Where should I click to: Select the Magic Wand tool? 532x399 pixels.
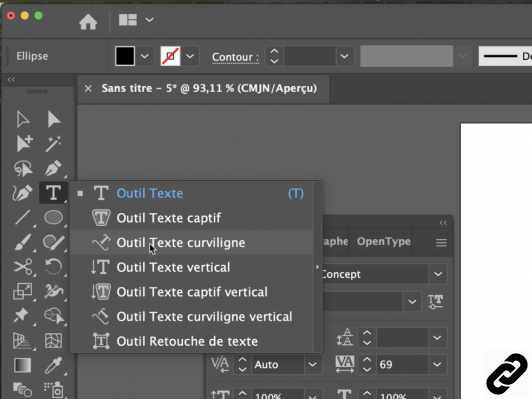(53, 144)
